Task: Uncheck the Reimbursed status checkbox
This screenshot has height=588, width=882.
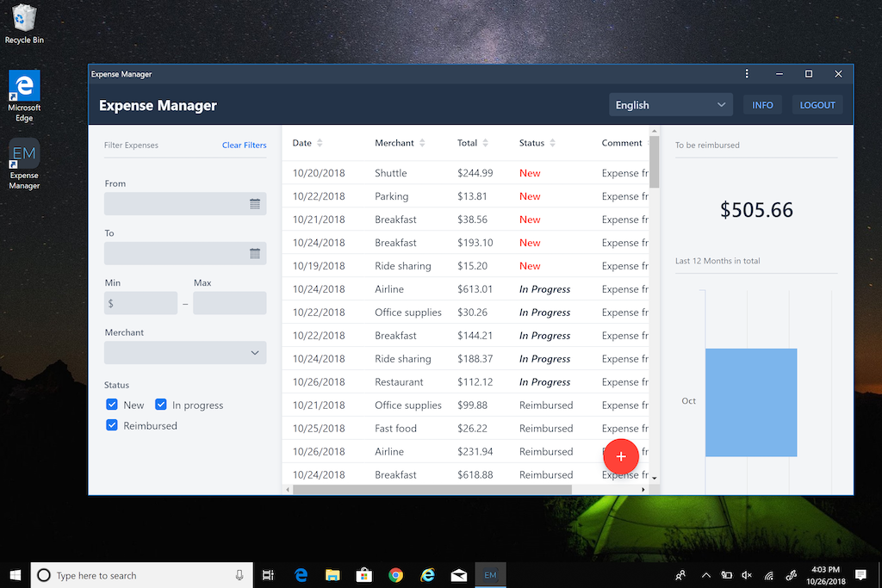Action: pyautogui.click(x=112, y=425)
